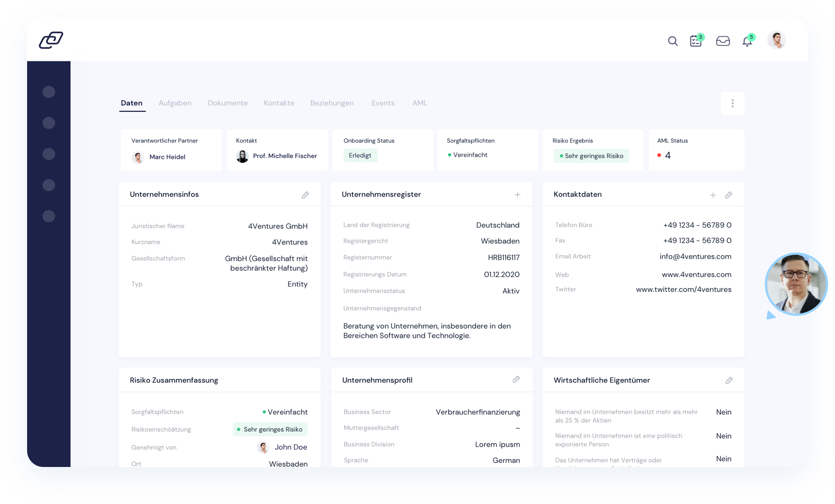The height and width of the screenshot is (504, 835).
Task: Click the company logo in the top left
Action: 51,40
